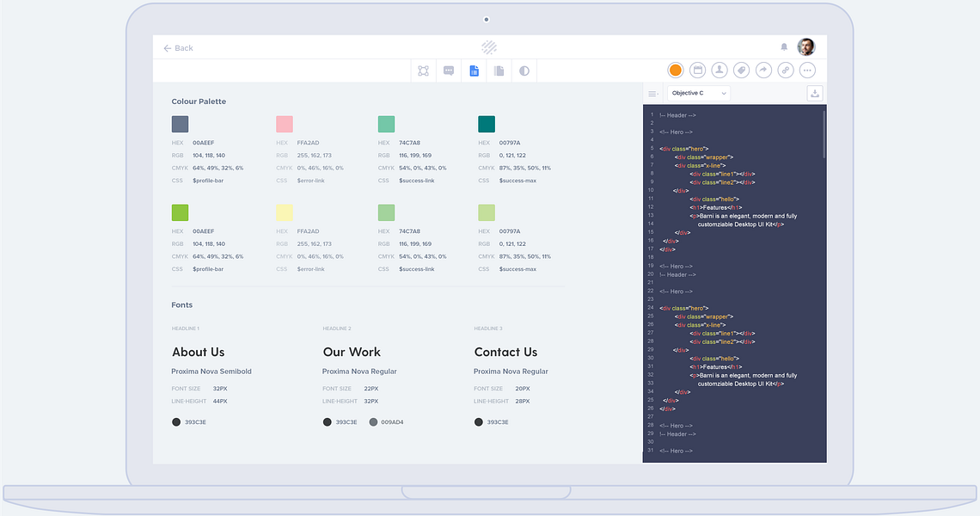Open the calendar icon button
Screen dimensions: 980x516
[x=697, y=70]
